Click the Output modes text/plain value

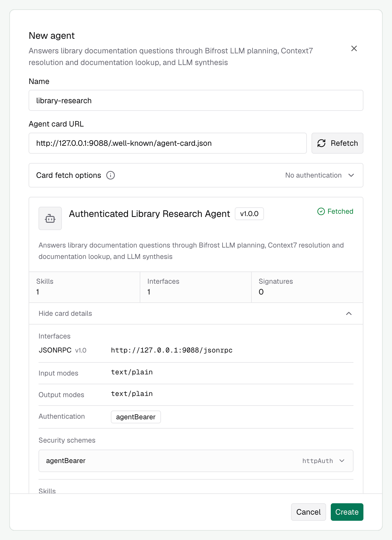click(x=132, y=394)
